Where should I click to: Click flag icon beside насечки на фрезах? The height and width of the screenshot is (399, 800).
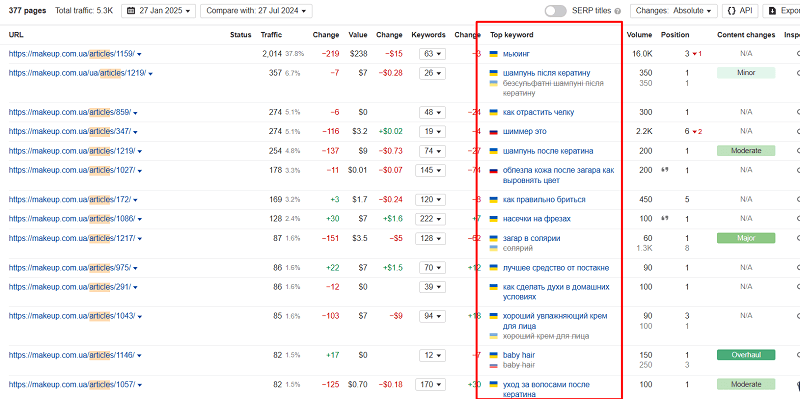(493, 219)
